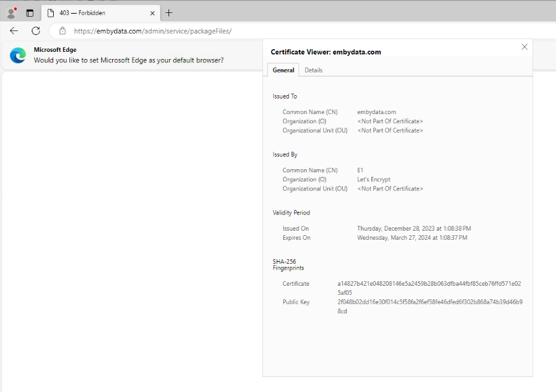Viewport: 556px width, 392px height.
Task: Click the Expires On date value
Action: pyautogui.click(x=411, y=238)
